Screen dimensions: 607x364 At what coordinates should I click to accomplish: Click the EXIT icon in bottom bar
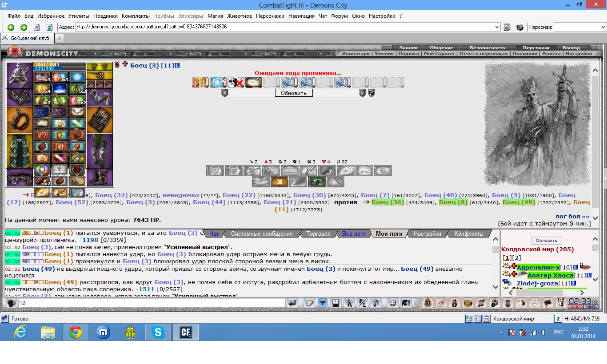(561, 303)
